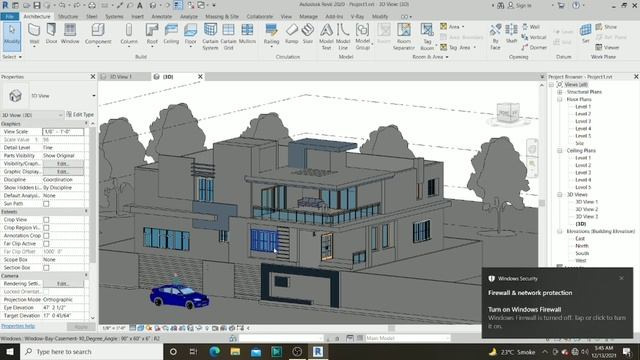
Task: Switch to the Structure ribbon tab
Action: pyautogui.click(x=68, y=16)
